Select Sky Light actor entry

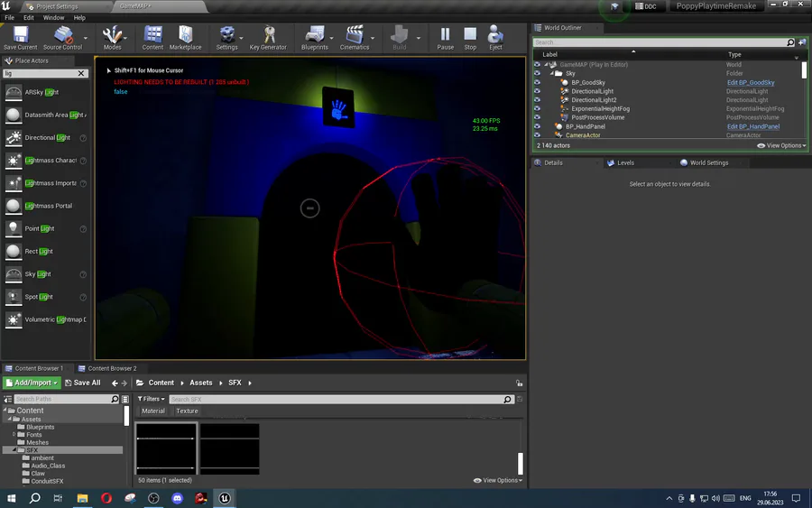pos(45,274)
